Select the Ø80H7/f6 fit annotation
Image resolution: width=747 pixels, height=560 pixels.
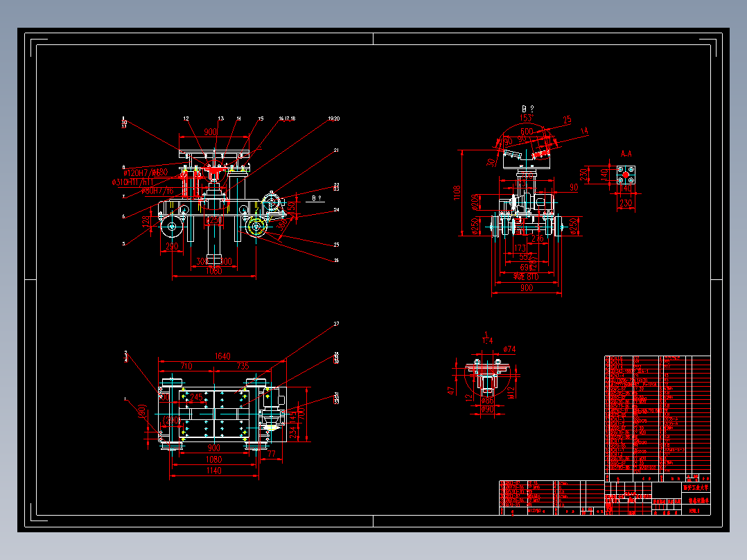[158, 191]
